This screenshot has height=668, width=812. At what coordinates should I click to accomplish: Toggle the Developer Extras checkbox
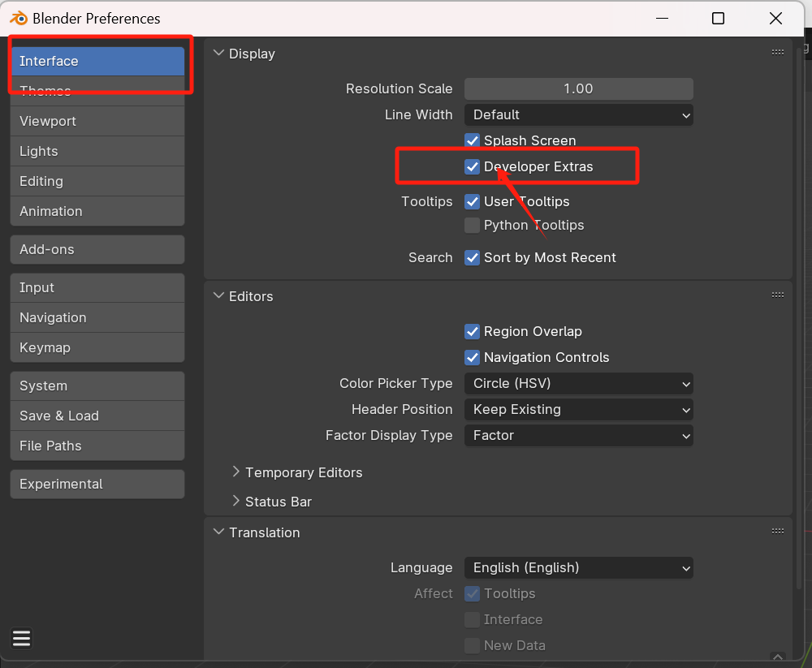pos(472,166)
